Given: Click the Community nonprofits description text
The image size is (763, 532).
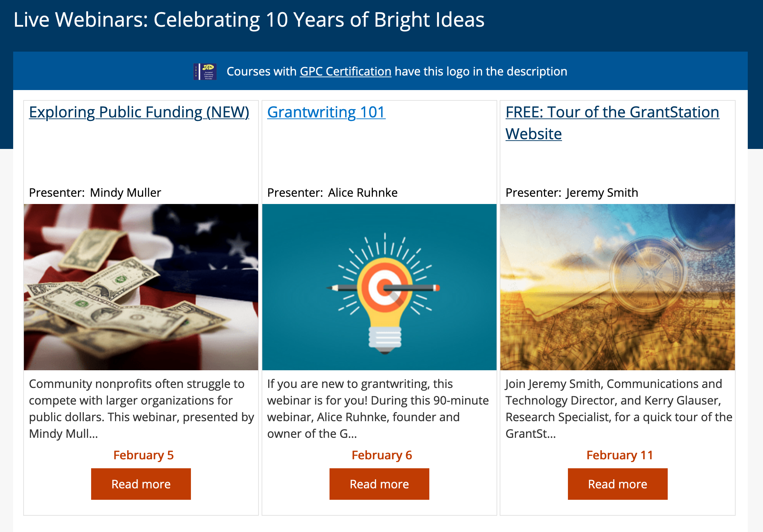Looking at the screenshot, I should (141, 409).
